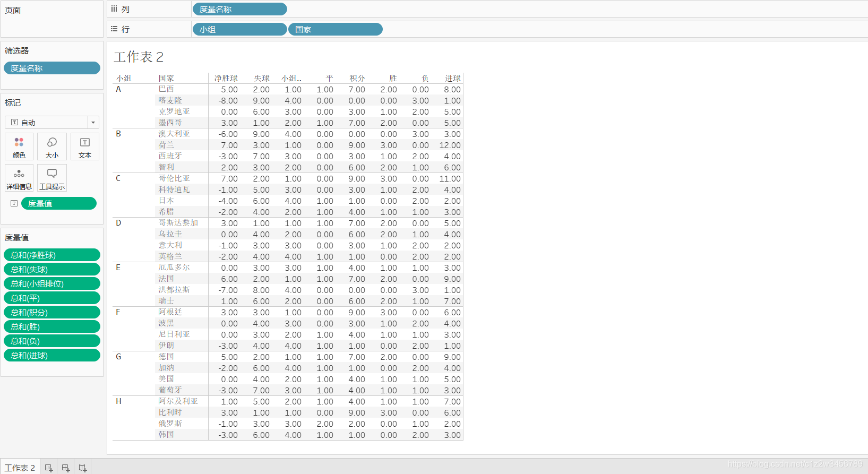Viewport: 868px width, 474px height.
Task: Click the truncated 小组.. column header
Action: coord(291,78)
